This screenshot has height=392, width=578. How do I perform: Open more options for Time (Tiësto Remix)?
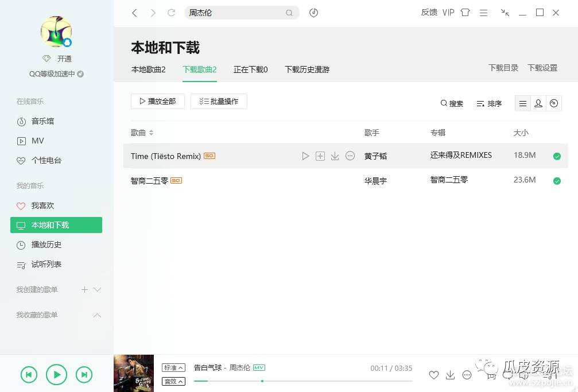(x=350, y=156)
